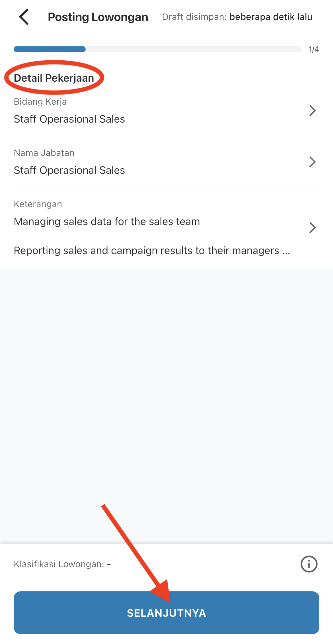Click the Detail Pekerjaan heading
Screen dimensions: 333x644
pos(54,78)
